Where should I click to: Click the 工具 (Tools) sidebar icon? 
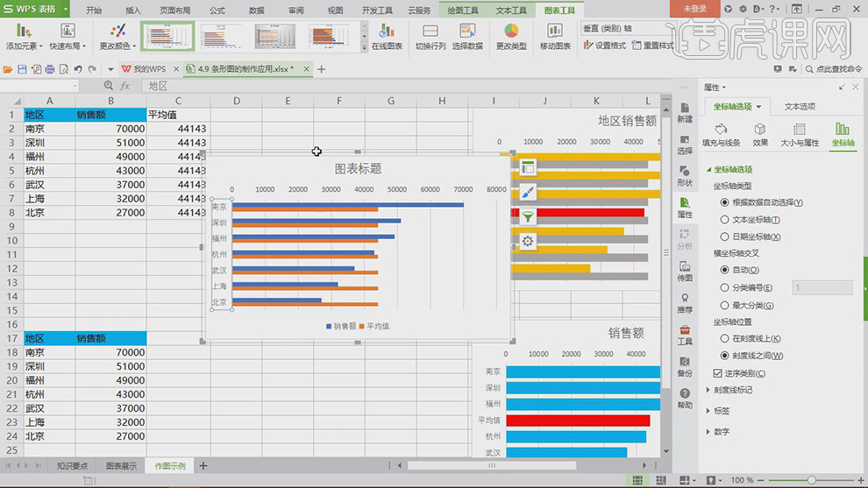tap(685, 335)
